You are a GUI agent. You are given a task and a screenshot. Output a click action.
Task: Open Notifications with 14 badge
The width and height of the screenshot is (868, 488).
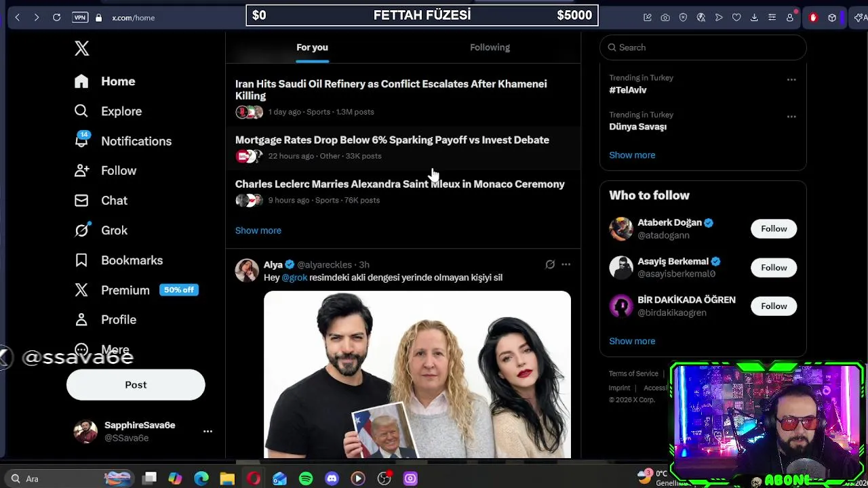click(x=123, y=141)
